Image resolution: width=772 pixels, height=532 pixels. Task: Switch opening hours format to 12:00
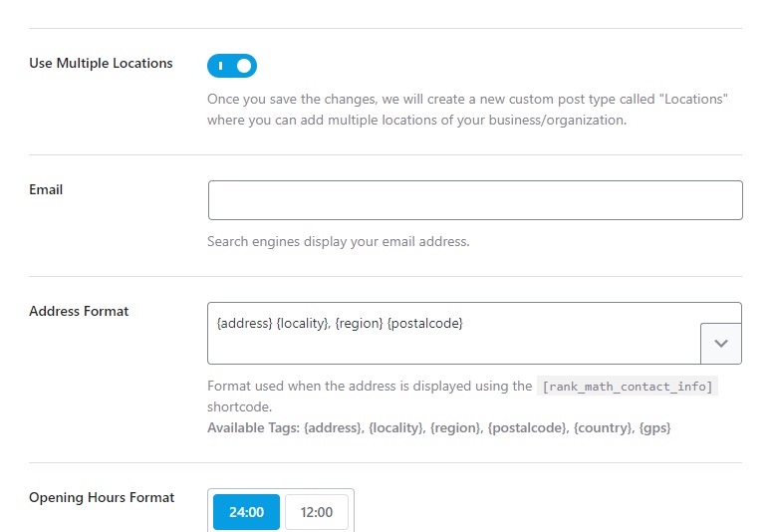(317, 512)
